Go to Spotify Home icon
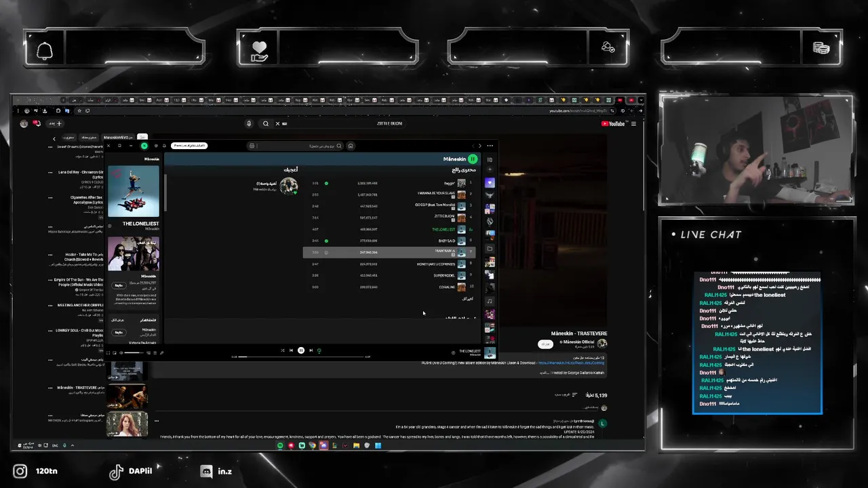868x488 pixels. 351,146
